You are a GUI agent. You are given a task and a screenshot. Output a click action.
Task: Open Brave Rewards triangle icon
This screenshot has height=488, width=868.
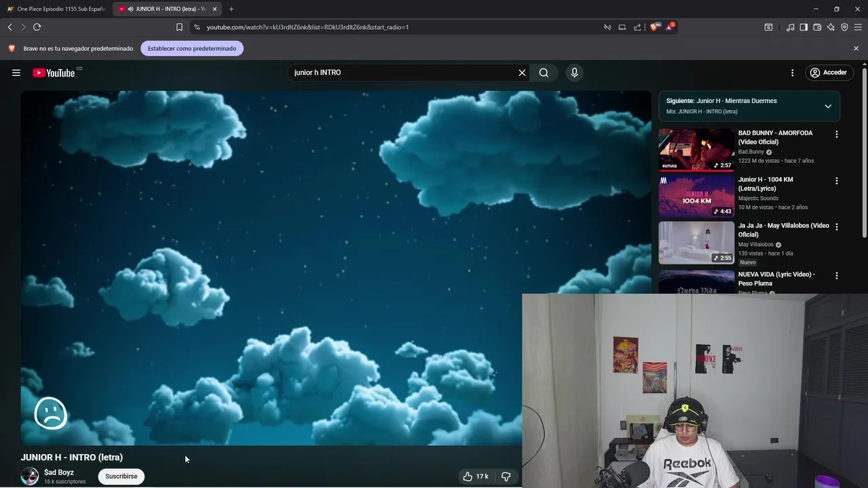[x=670, y=27]
